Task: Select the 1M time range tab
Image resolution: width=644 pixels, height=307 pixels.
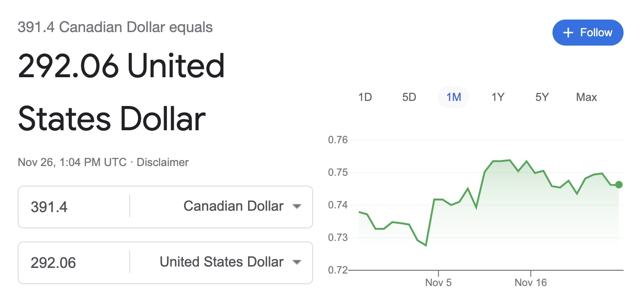Action: pyautogui.click(x=453, y=97)
